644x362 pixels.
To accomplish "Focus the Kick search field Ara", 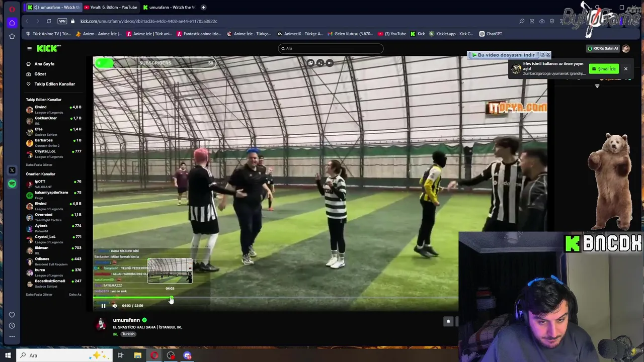I will (x=331, y=48).
